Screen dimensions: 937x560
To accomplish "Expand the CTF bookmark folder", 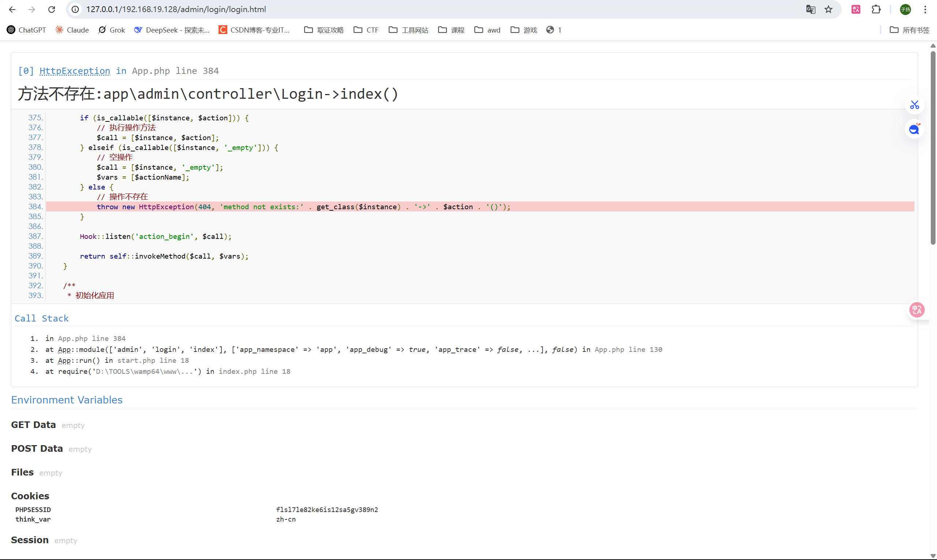I will click(366, 30).
